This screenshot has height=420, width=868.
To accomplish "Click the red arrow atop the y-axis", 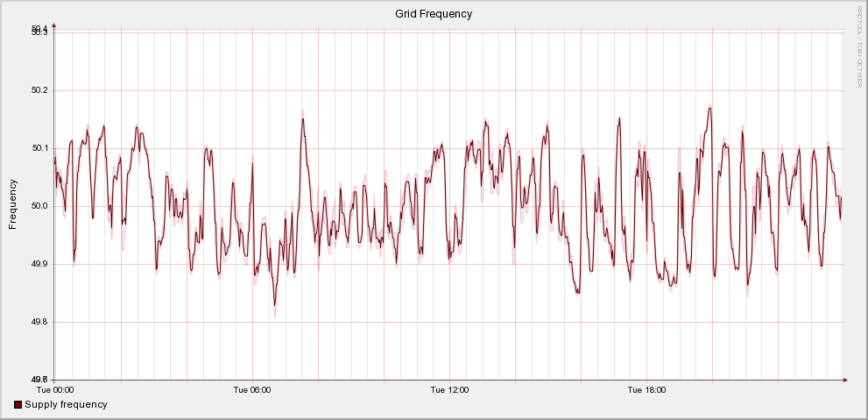I will 54,25.
